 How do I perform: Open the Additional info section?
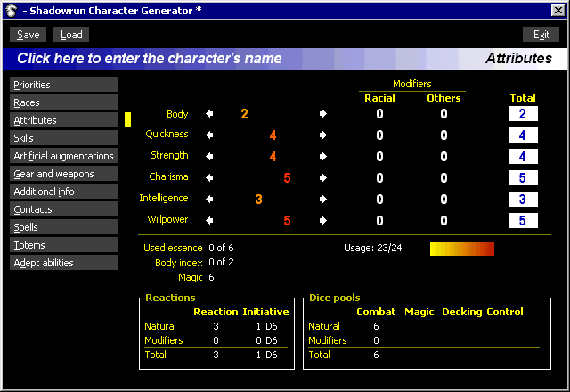point(63,192)
